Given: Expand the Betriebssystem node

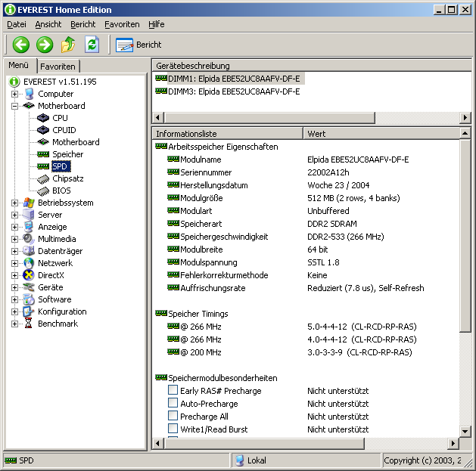Looking at the screenshot, I should click(x=14, y=203).
